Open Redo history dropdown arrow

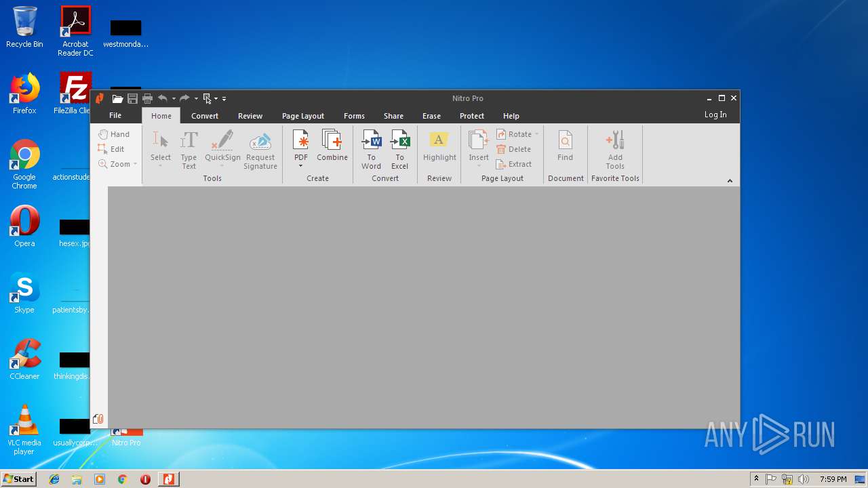[196, 99]
